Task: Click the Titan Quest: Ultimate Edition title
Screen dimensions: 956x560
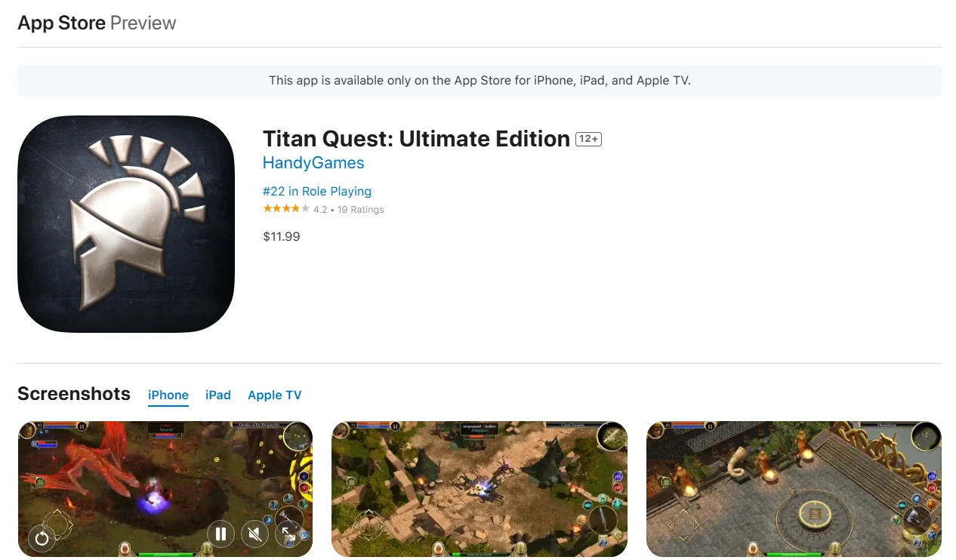Action: (x=416, y=139)
